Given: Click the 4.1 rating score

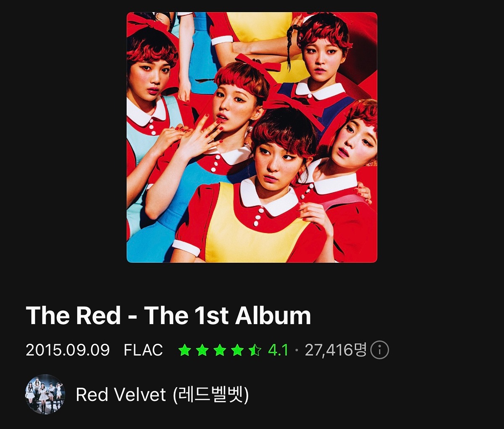Looking at the screenshot, I should [x=278, y=350].
